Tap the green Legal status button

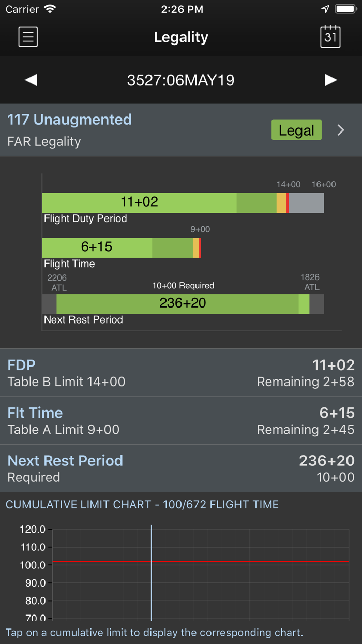pos(296,130)
